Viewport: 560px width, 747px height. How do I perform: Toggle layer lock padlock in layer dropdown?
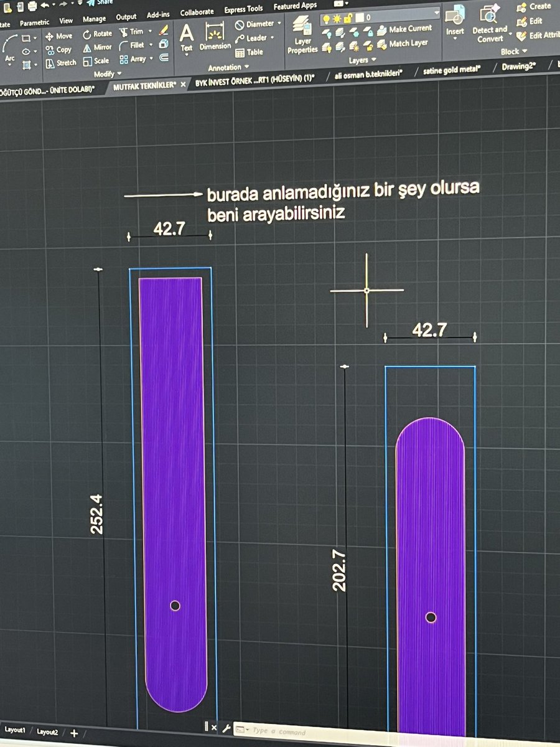(348, 17)
